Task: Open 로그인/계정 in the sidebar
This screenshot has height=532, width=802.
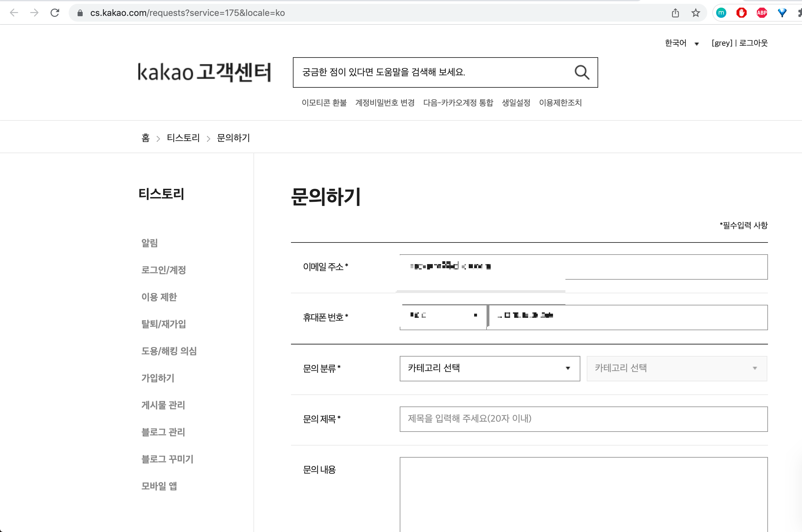Action: 163,270
